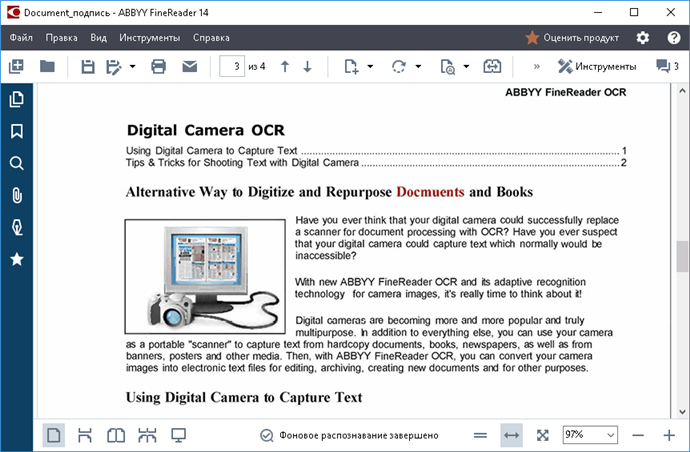The image size is (690, 452).
Task: Open the Вид menu
Action: coord(99,38)
